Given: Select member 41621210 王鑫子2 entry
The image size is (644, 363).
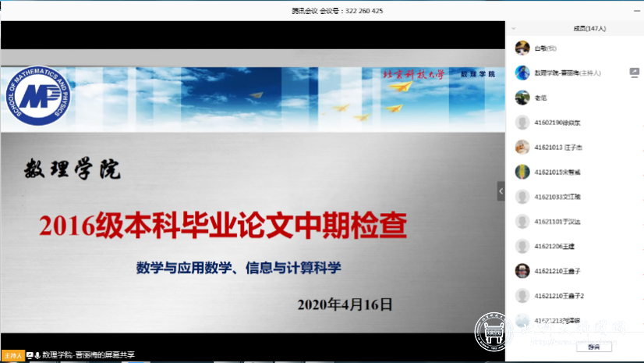Looking at the screenshot, I should tap(558, 296).
